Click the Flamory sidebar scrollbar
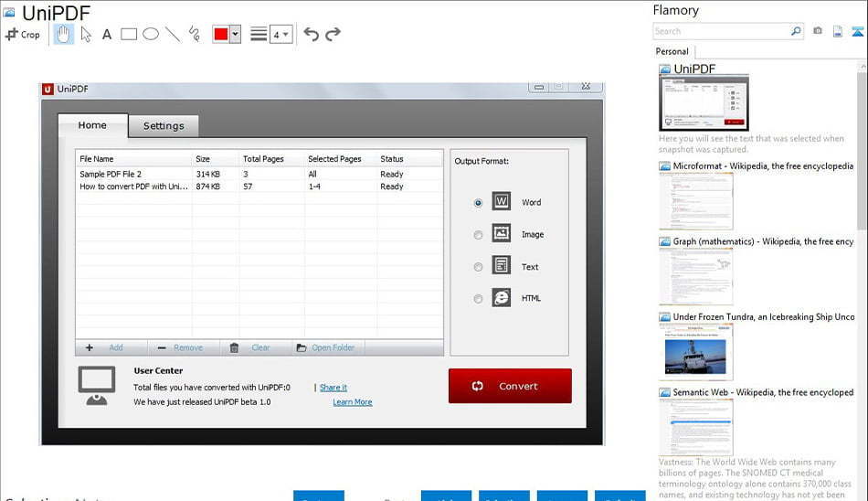This screenshot has height=501, width=868. click(862, 150)
